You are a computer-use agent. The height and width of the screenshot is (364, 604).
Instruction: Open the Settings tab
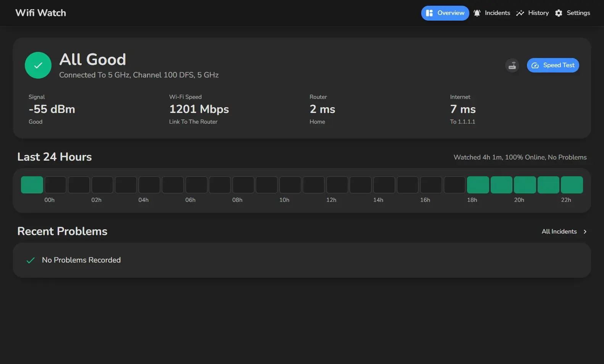[572, 13]
